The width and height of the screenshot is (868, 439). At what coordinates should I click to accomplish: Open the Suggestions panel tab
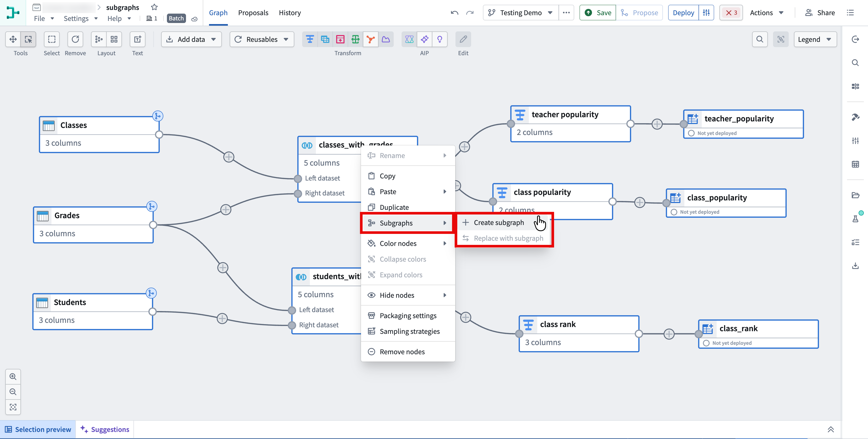coord(105,429)
